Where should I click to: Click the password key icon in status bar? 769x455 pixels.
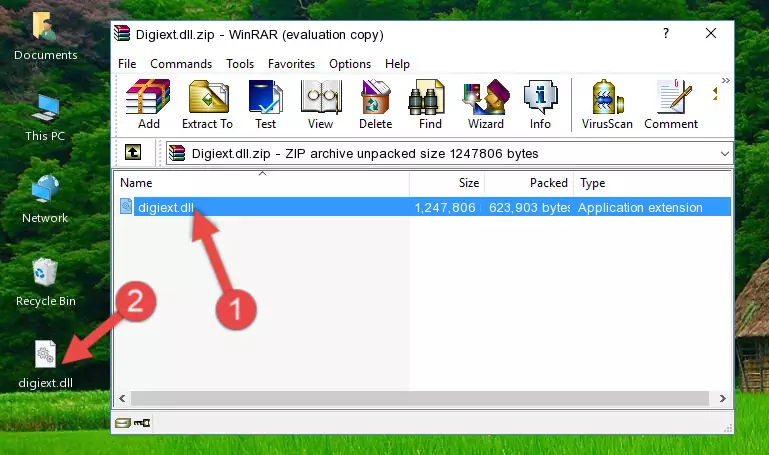[x=142, y=423]
